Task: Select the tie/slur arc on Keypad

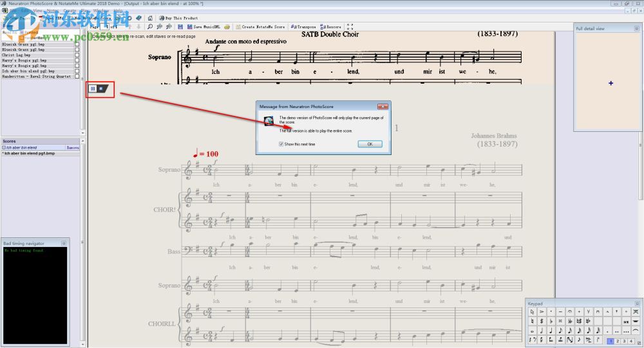Action: (x=636, y=331)
